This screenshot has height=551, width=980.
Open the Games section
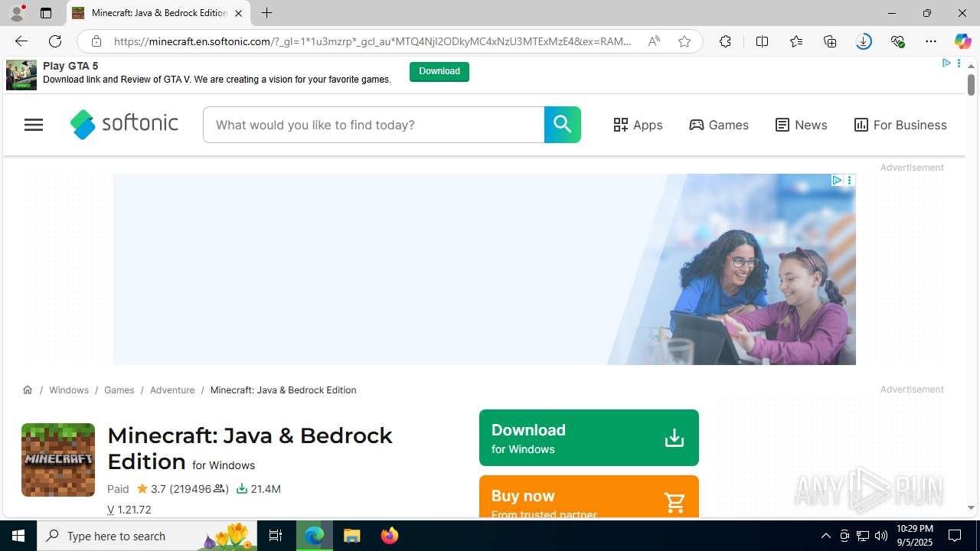(719, 125)
